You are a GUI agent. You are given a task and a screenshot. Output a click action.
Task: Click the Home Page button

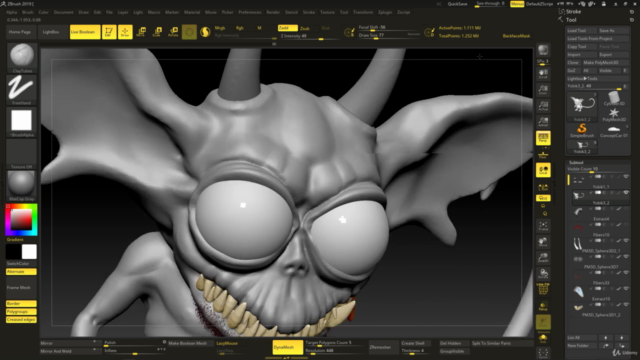pyautogui.click(x=20, y=32)
